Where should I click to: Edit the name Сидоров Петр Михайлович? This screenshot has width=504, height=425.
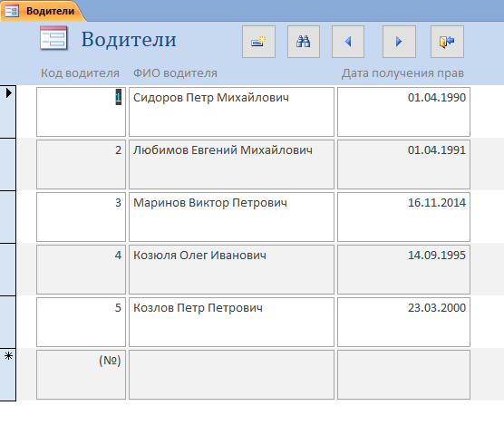[231, 111]
